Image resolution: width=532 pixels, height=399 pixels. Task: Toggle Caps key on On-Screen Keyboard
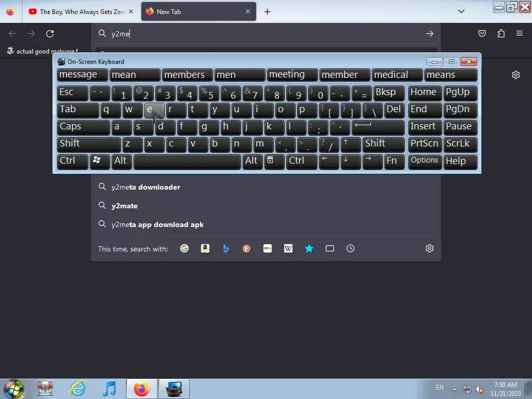[84, 127]
